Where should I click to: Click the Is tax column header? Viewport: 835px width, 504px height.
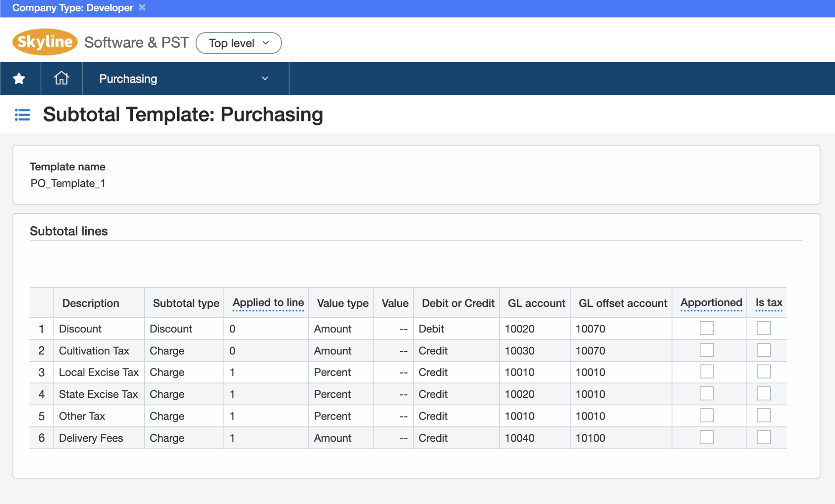click(x=769, y=303)
